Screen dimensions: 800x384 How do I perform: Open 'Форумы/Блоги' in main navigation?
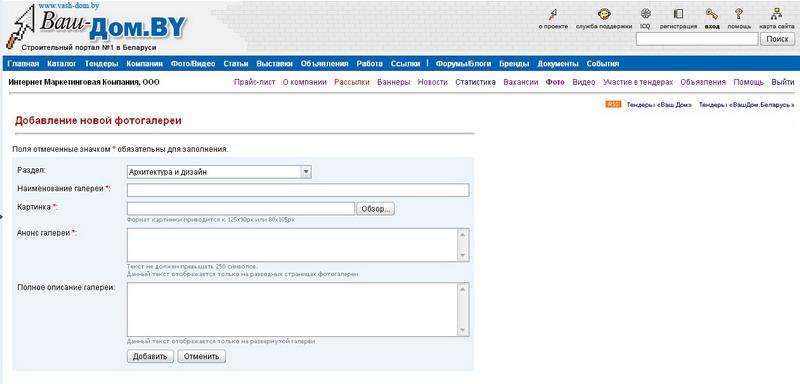pyautogui.click(x=463, y=64)
